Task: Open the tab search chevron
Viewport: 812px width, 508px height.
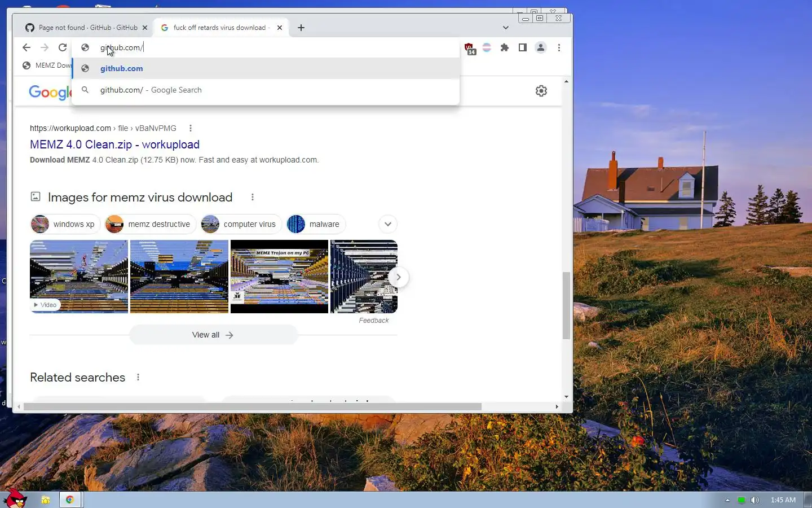Action: [506, 28]
